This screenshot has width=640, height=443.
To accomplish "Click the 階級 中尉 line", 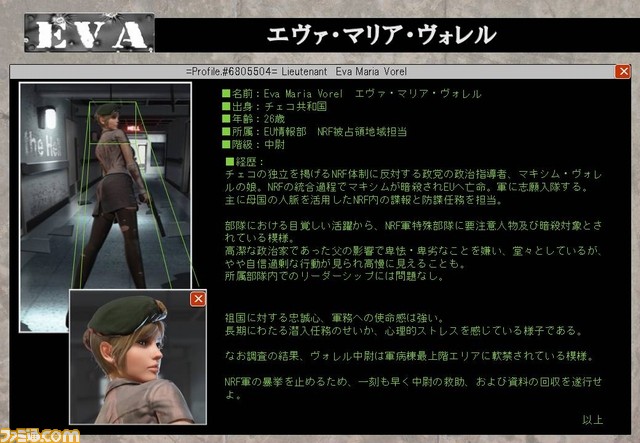I will [x=253, y=145].
